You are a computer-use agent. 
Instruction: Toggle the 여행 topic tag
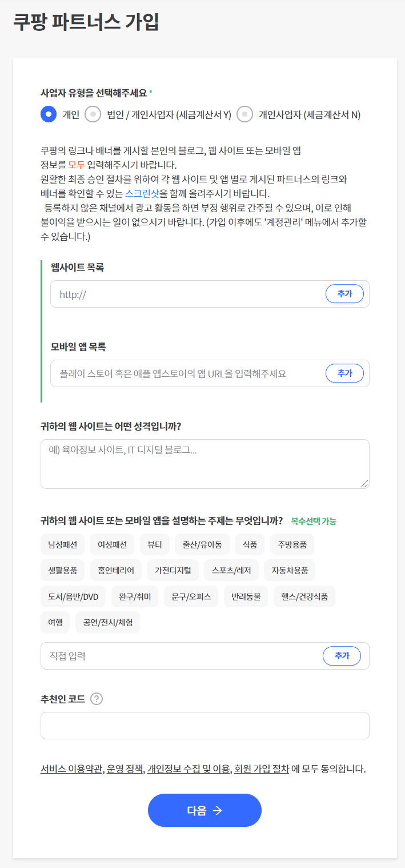click(x=55, y=623)
